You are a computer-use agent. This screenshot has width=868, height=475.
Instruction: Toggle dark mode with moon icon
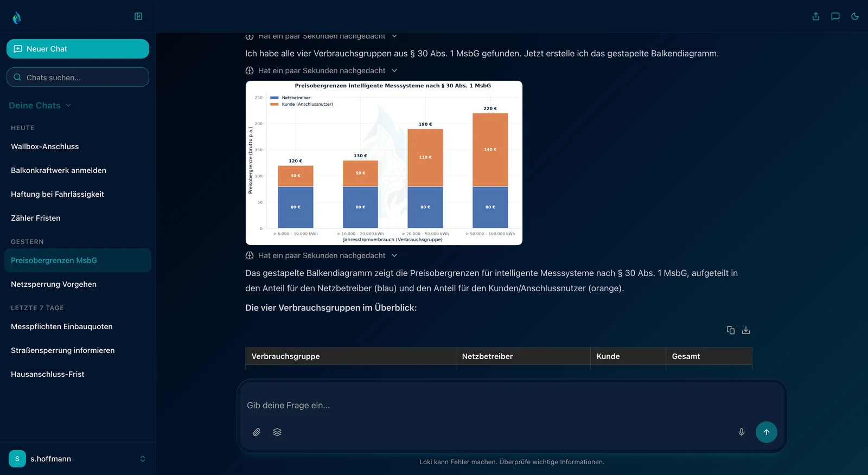pos(855,16)
